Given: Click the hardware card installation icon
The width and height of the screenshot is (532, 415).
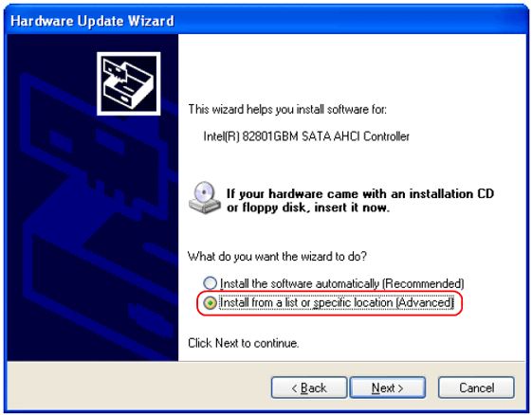Looking at the screenshot, I should (x=129, y=83).
